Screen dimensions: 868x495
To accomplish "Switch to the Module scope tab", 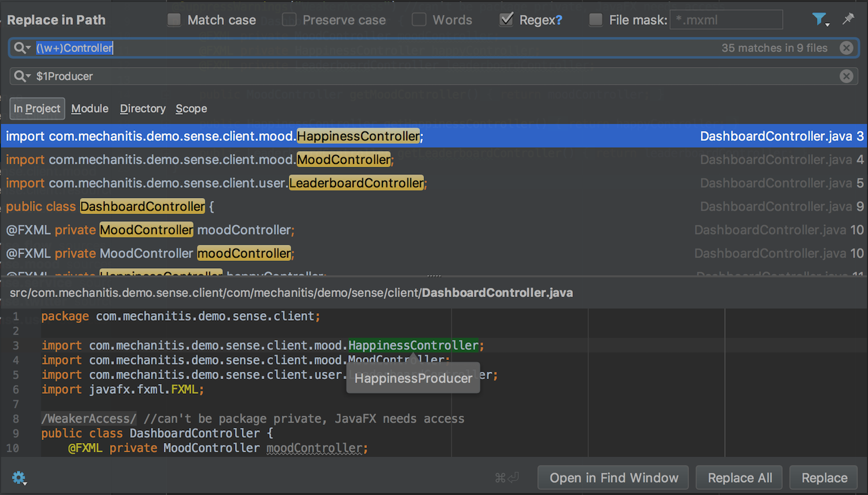I will pos(90,108).
